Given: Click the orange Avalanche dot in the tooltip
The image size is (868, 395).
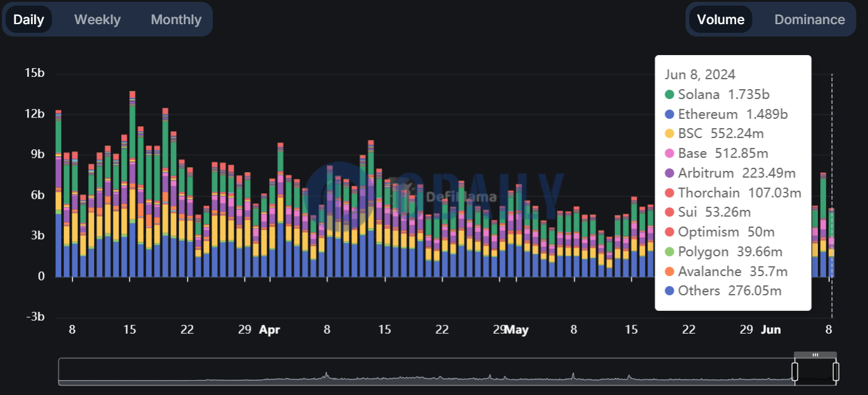Looking at the screenshot, I should click(x=669, y=271).
